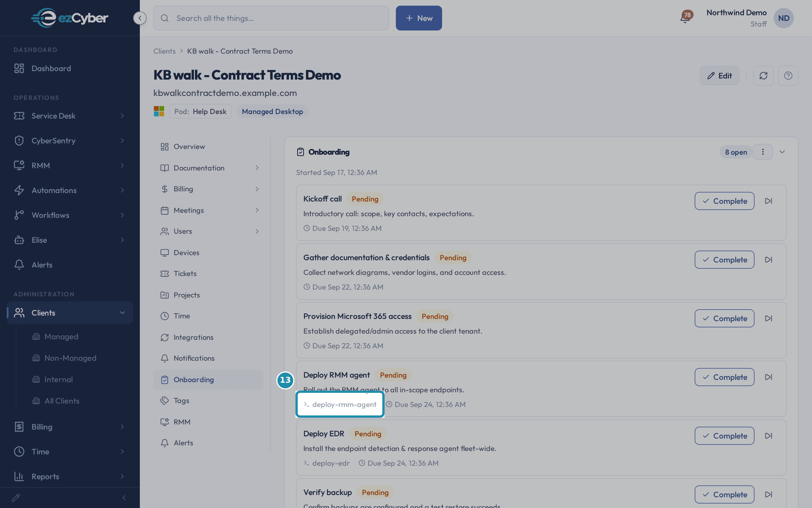Screen dimensions: 812x508
Task: Expand Billing in client nav
Action: point(208,189)
